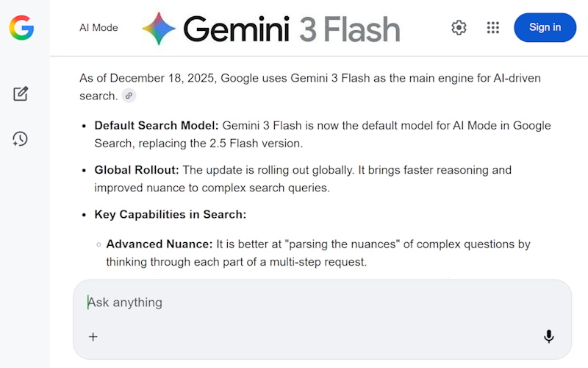Click the Advanced Nuance sub-bullet label
Image resolution: width=588 pixels, height=368 pixels.
159,244
